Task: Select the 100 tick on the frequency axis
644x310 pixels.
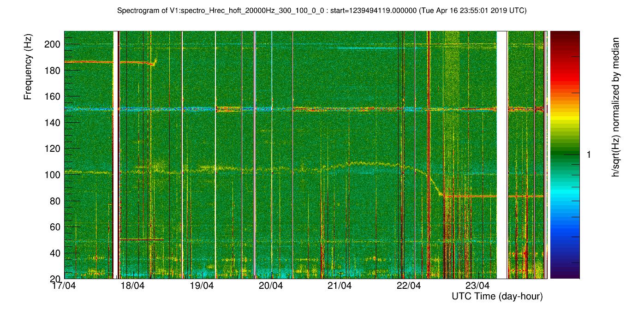Action: click(x=53, y=175)
